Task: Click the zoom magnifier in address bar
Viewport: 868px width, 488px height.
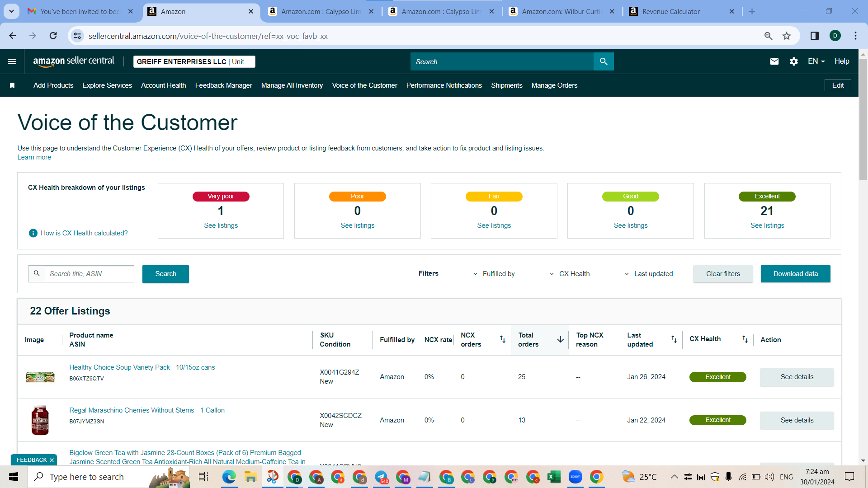Action: point(768,36)
